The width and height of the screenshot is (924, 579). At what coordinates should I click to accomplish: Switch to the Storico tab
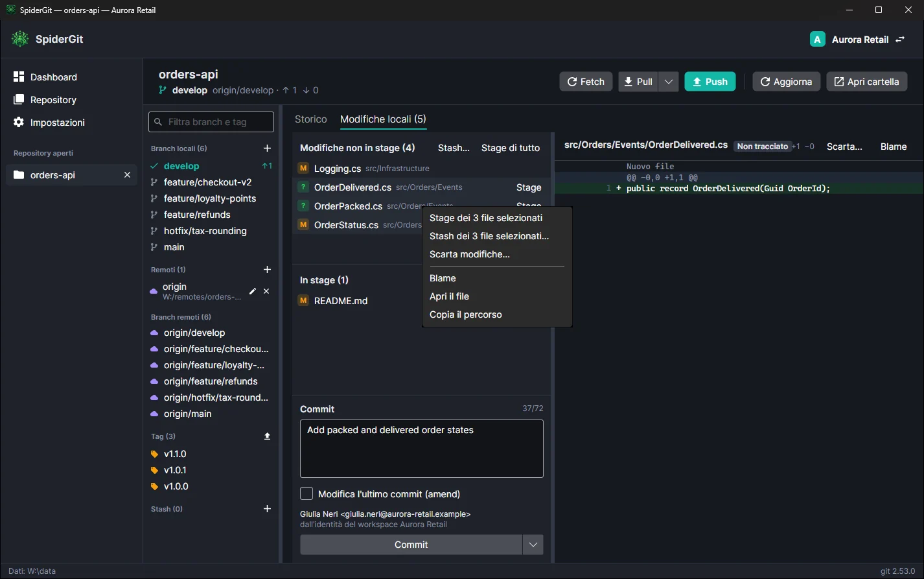coord(311,119)
